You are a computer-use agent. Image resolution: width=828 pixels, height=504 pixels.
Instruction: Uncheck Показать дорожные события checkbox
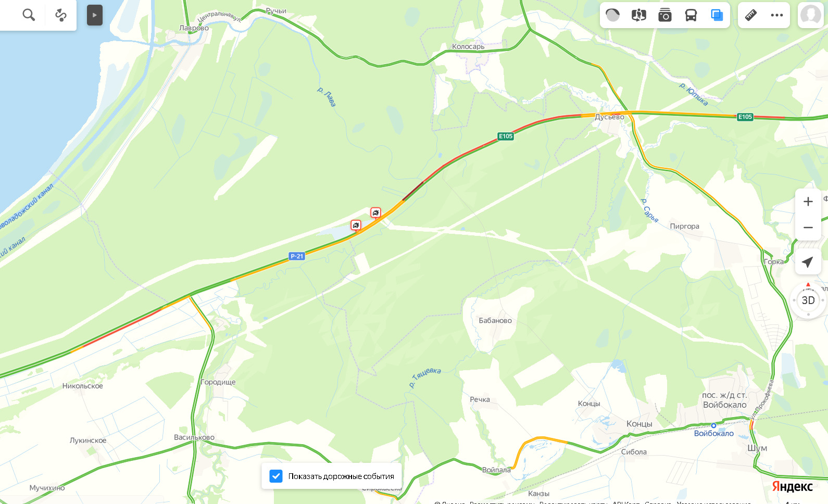(276, 476)
